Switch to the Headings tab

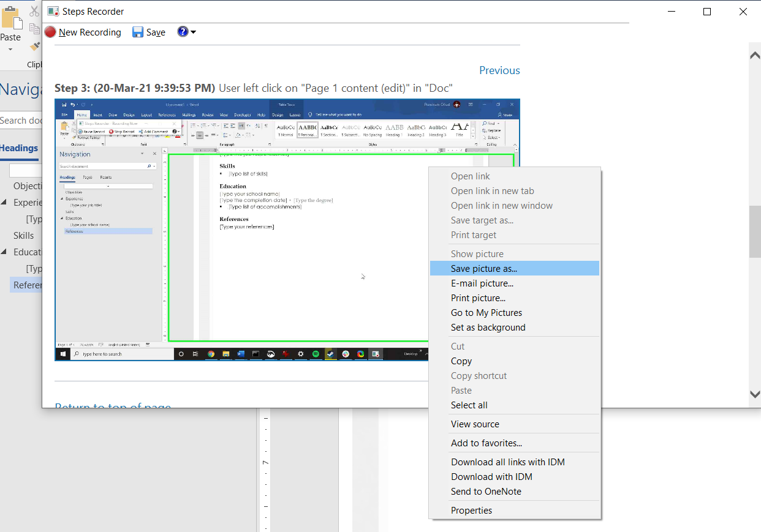[20, 148]
